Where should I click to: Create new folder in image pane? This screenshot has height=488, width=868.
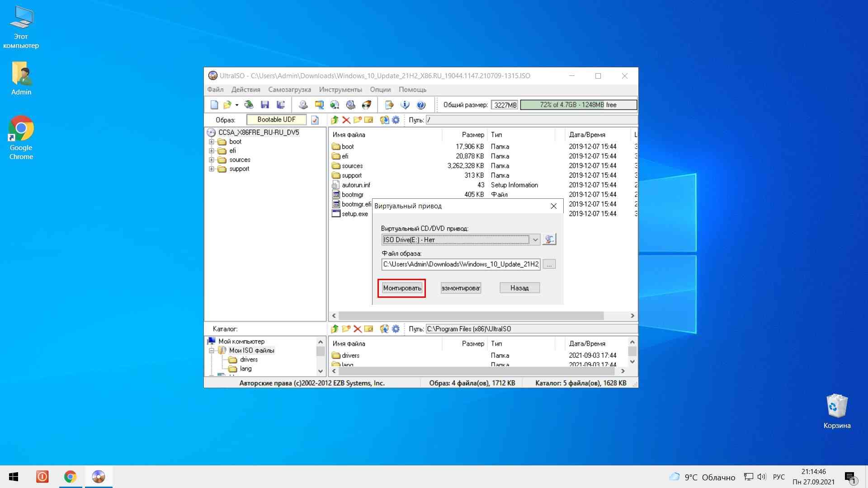358,120
